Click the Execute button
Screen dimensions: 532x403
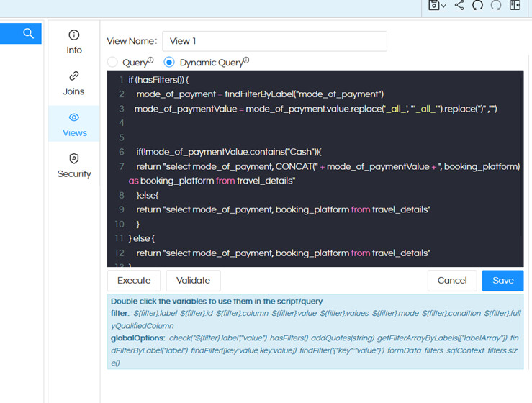tap(134, 281)
